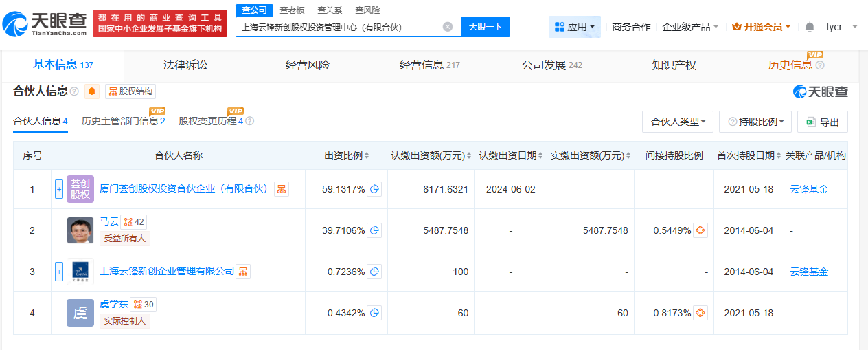Expand row 1 厦门荟创 with plus button
868x350 pixels.
click(x=59, y=189)
